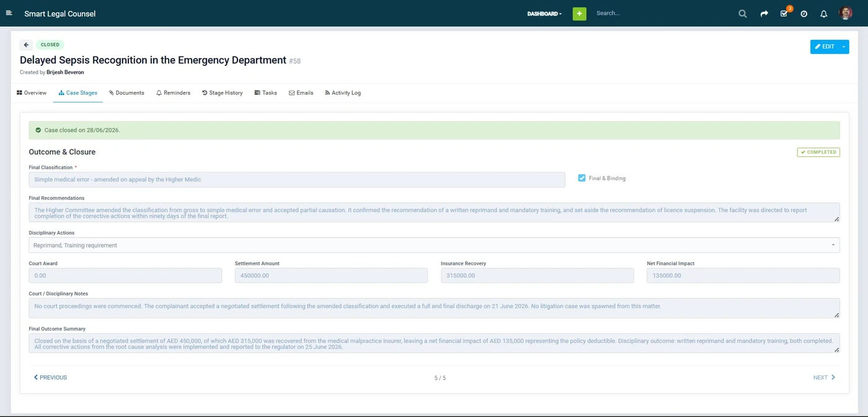
Task: Click the Final Outcome Summary resize handle
Action: coord(836,349)
